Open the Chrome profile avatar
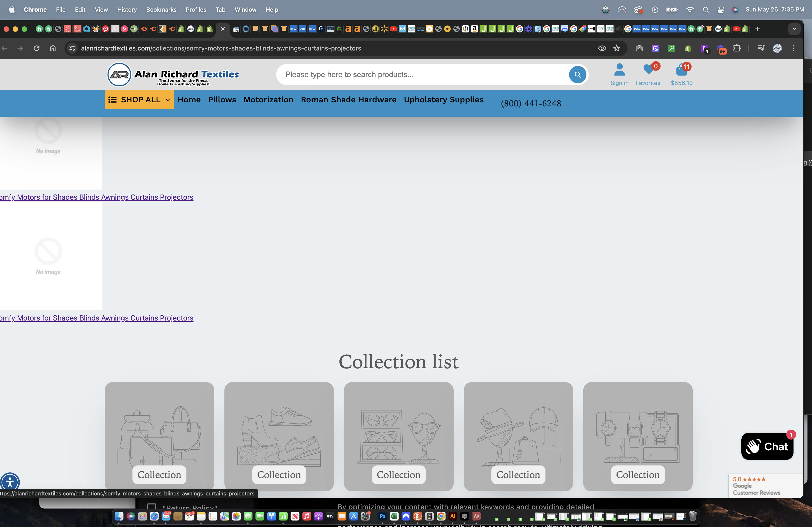 coord(777,48)
